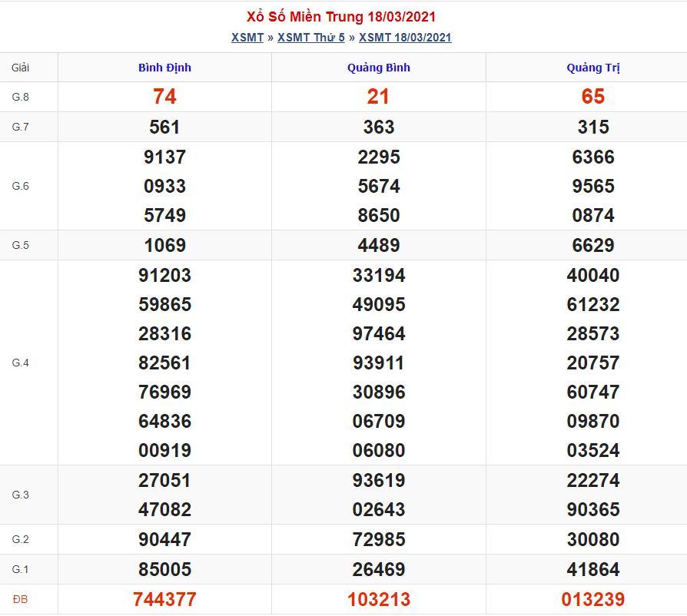Select the G.3 number 93619
Viewport: 687px width, 616px height.
(379, 480)
